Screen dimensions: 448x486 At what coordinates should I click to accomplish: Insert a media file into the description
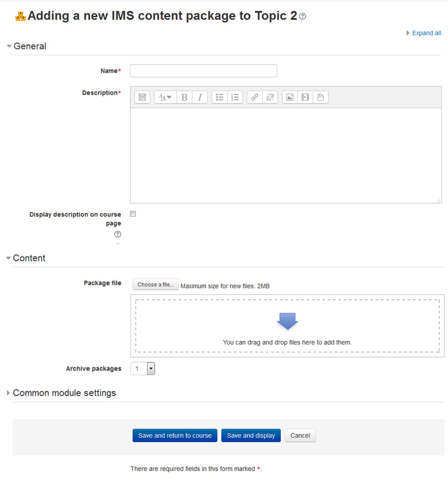pyautogui.click(x=305, y=97)
